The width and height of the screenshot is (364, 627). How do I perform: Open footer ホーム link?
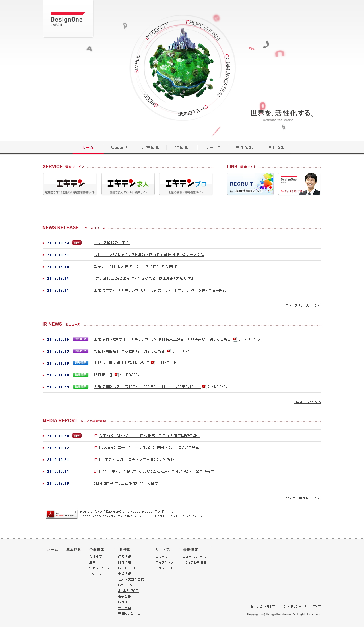(53, 550)
